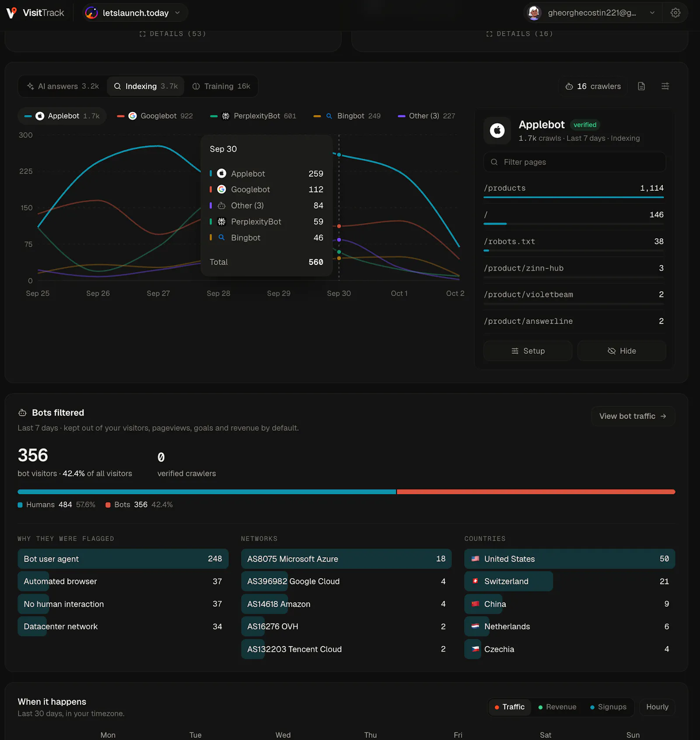Click the letslaunch.today site icon

tap(91, 13)
